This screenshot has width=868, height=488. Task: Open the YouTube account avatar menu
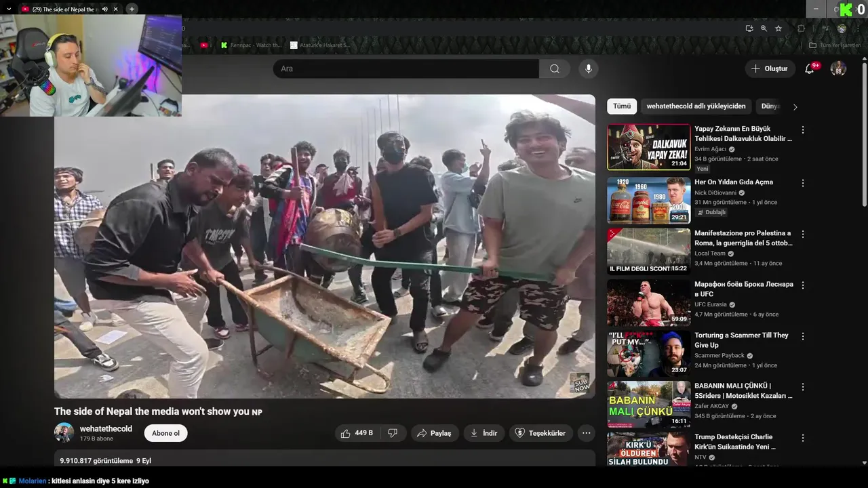click(838, 68)
